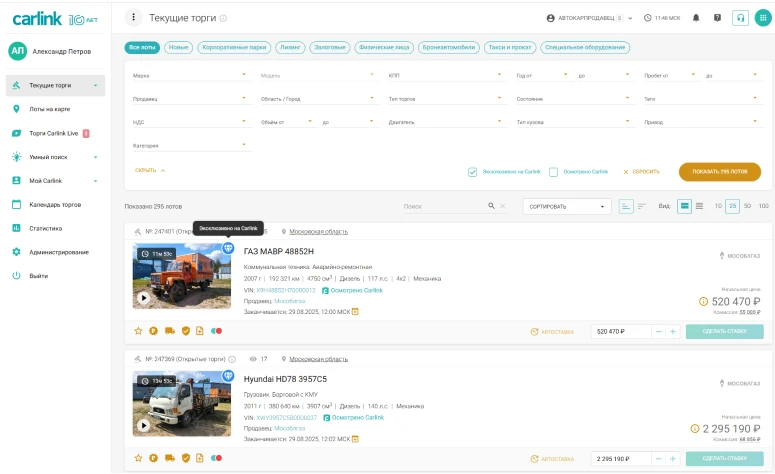Open the notifications bell

[696, 18]
